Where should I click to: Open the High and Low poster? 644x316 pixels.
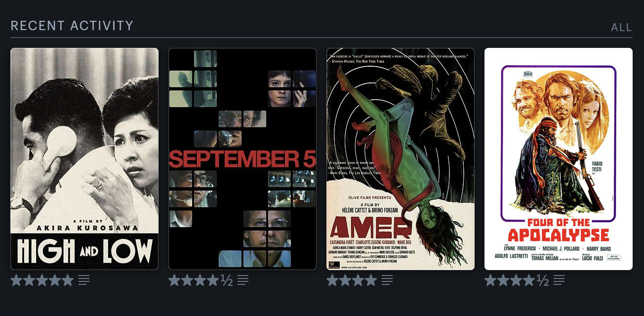click(84, 159)
